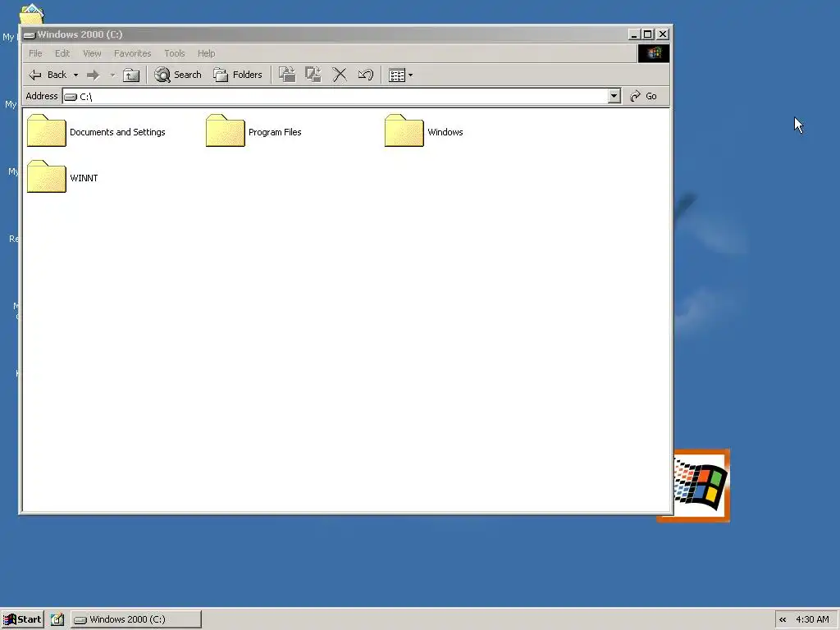Click the Copy To toolbar icon
Image resolution: width=840 pixels, height=630 pixels.
click(313, 75)
